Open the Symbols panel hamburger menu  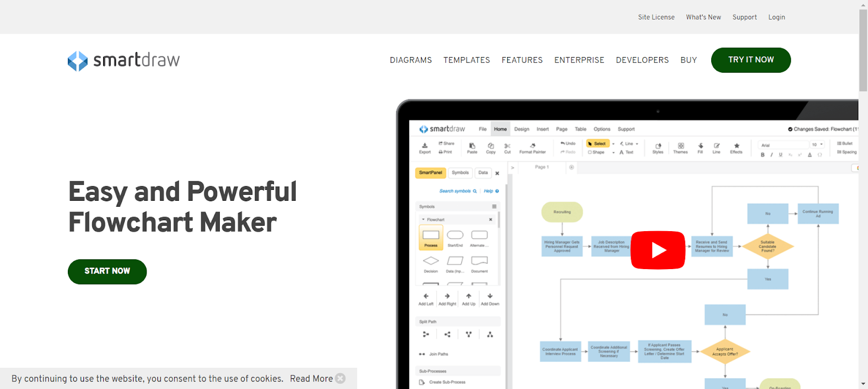point(494,207)
